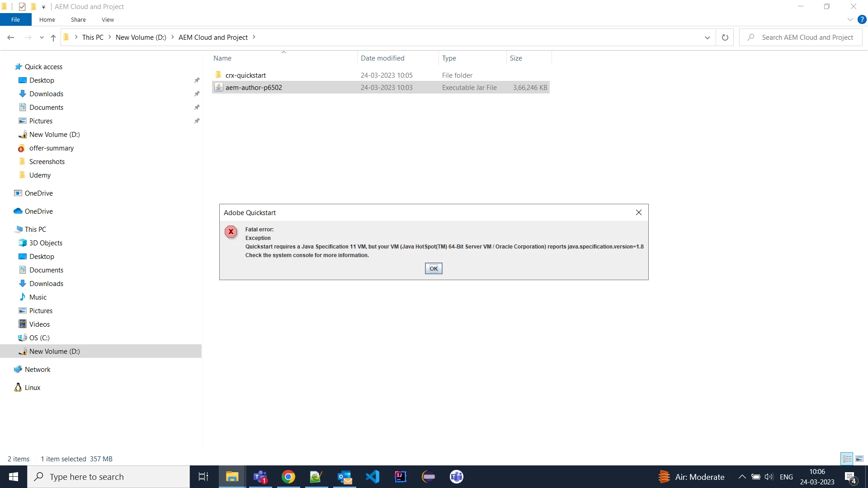Open the View ribbon tab
This screenshot has height=488, width=868.
(x=108, y=19)
